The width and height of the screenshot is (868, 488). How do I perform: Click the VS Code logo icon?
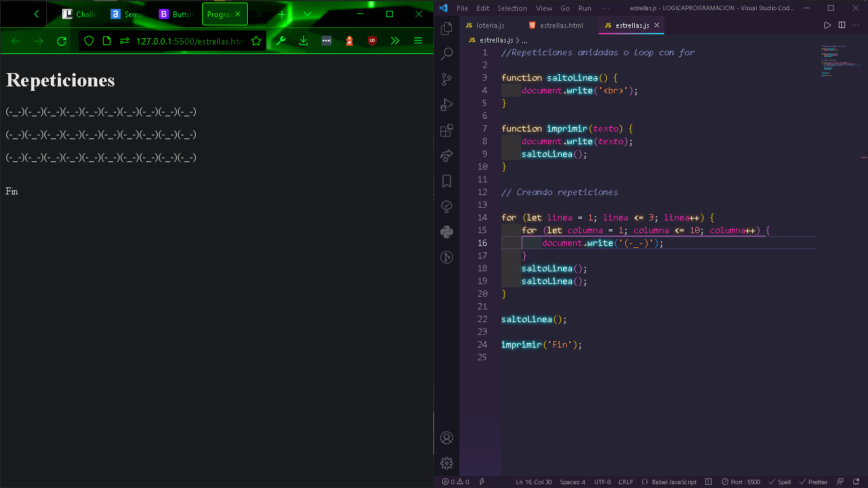click(444, 8)
